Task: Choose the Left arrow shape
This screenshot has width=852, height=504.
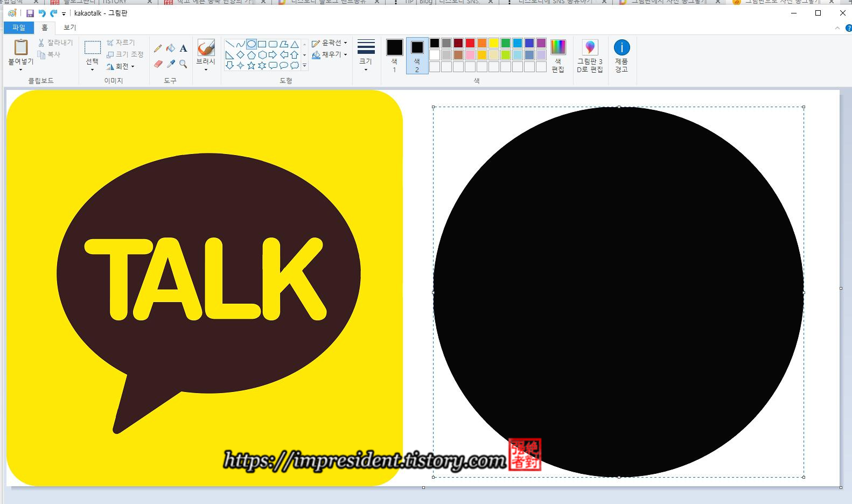Action: (x=284, y=55)
